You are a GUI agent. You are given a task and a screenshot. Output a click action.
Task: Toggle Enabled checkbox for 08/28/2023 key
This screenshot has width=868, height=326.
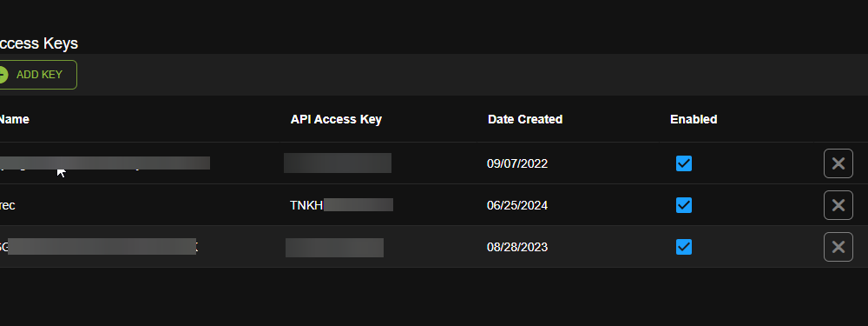pyautogui.click(x=684, y=247)
